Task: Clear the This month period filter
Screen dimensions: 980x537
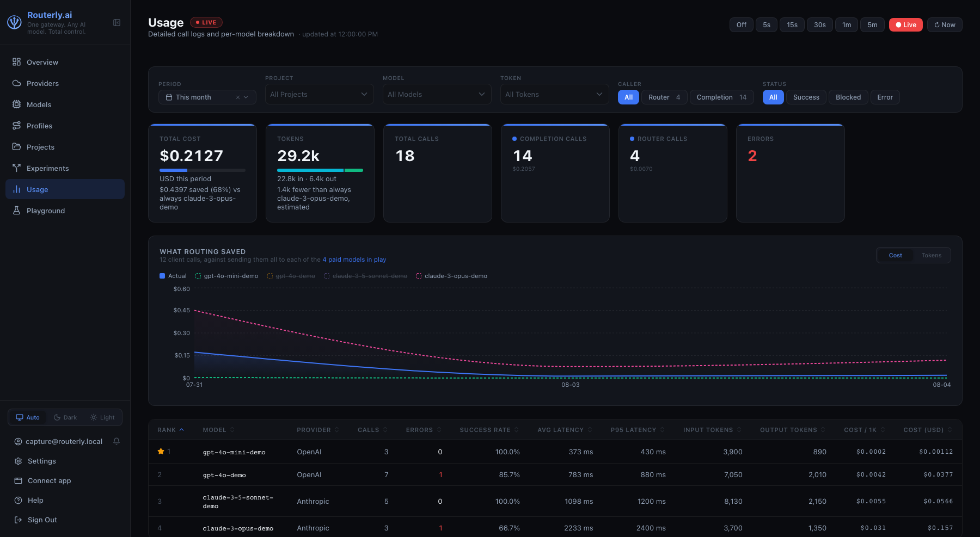Action: tap(238, 97)
